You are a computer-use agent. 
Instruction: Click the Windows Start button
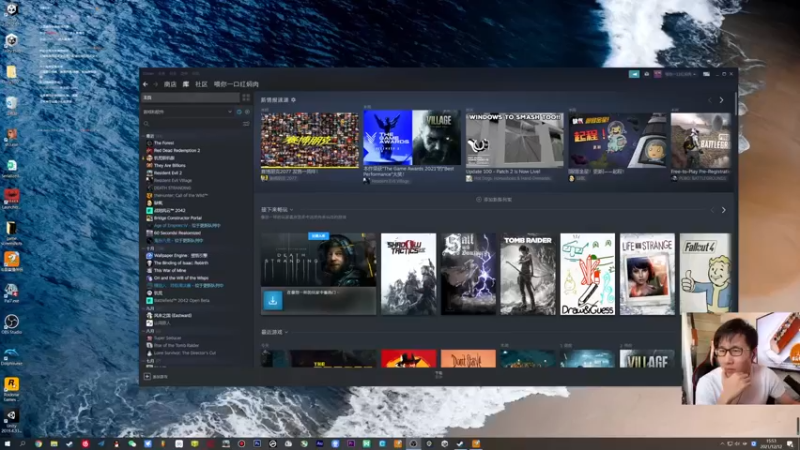tap(7, 444)
